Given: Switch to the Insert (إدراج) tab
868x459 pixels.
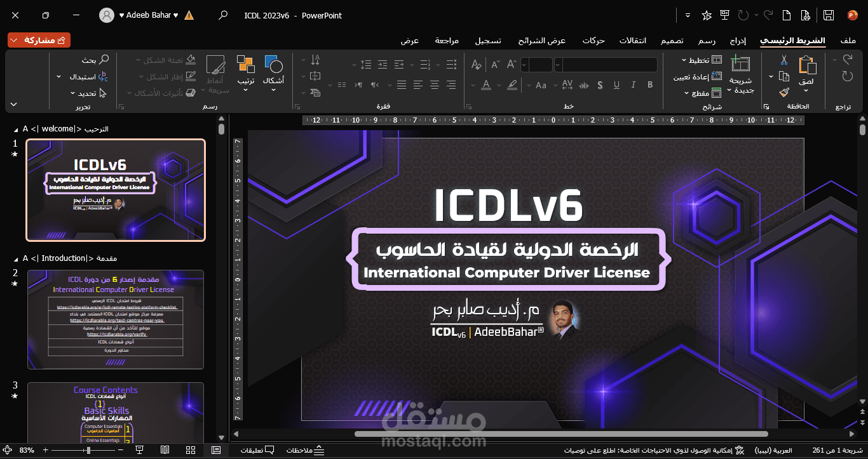Looking at the screenshot, I should click(x=738, y=41).
